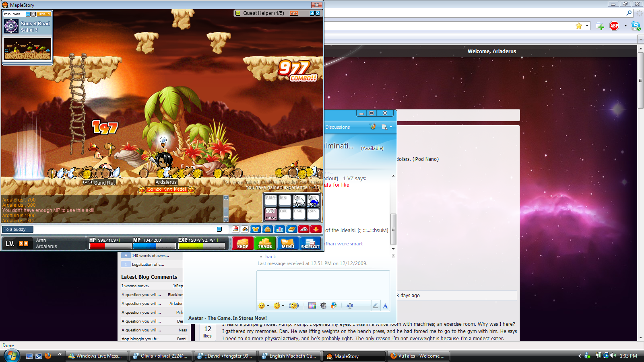Click the chat log scroll down arrow
This screenshot has width=644, height=362.
226,220
